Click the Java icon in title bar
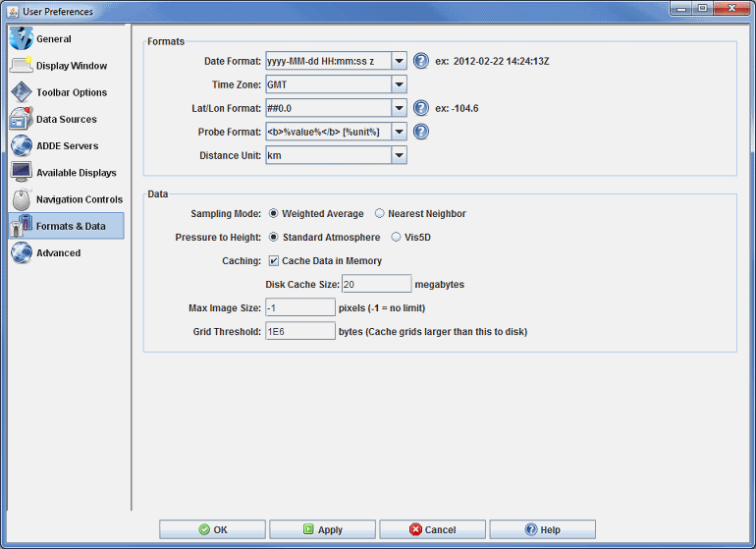The height and width of the screenshot is (549, 756). [x=13, y=11]
